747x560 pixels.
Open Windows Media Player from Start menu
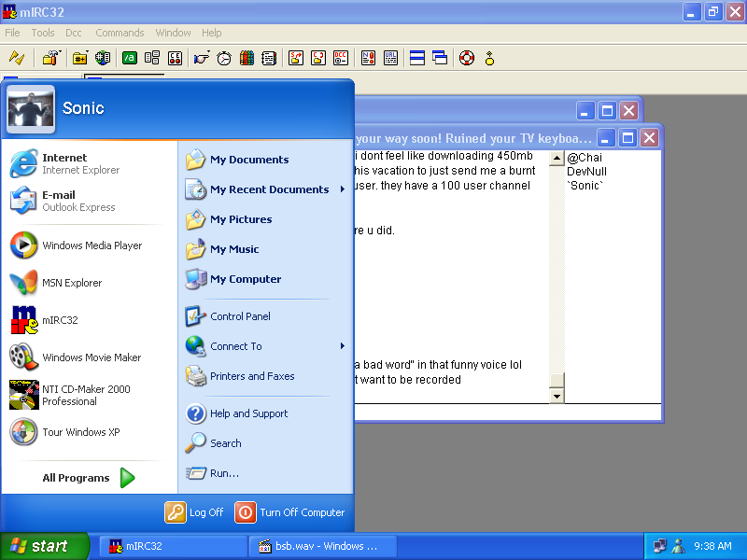[x=92, y=245]
